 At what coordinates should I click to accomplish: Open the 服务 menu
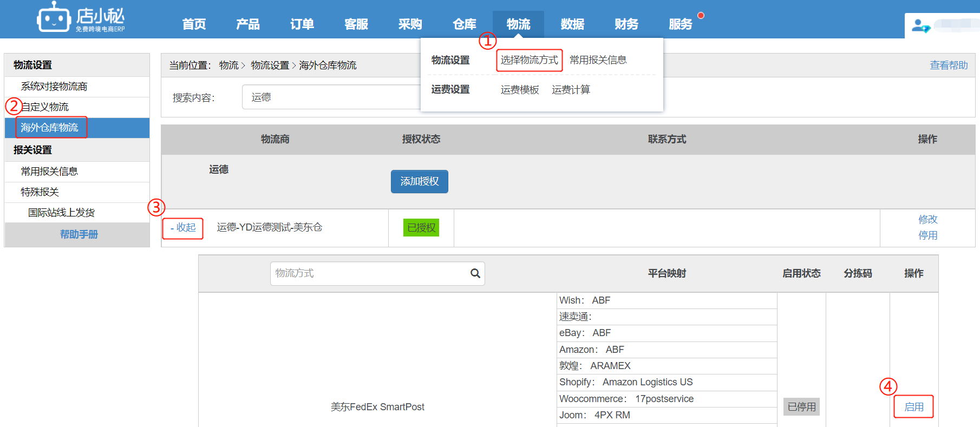[681, 24]
